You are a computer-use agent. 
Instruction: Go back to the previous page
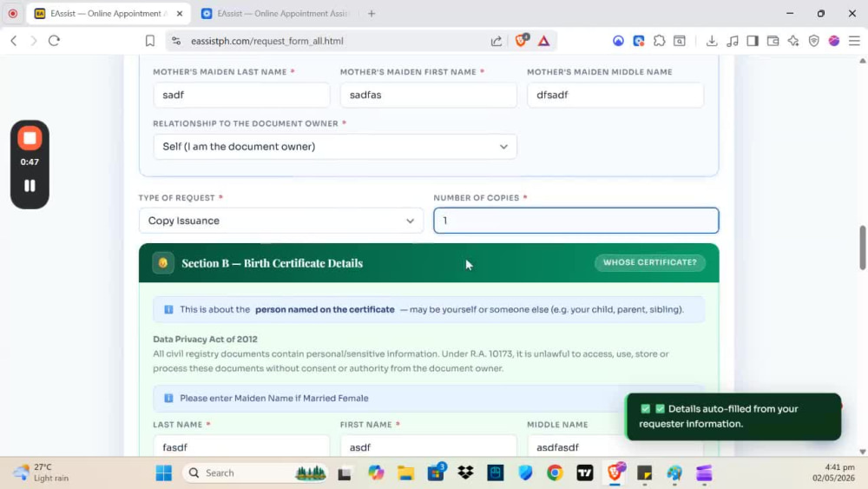(x=14, y=41)
